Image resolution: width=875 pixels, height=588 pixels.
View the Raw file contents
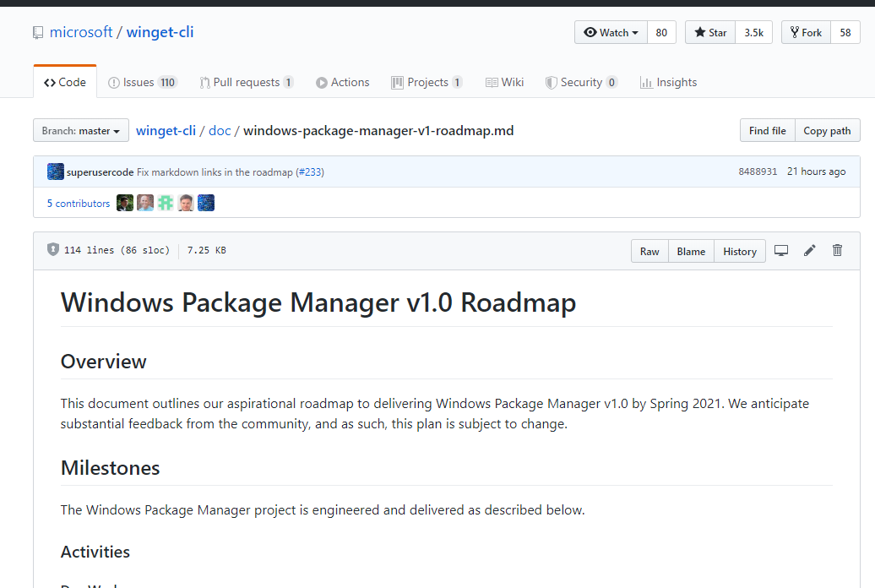pyautogui.click(x=649, y=251)
